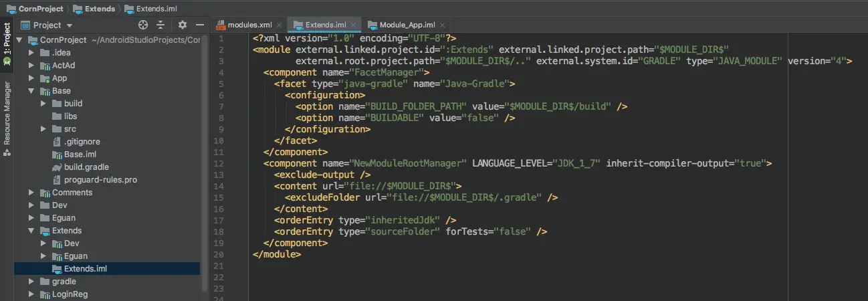
Task: Expand the ActAd module
Action: 31,66
